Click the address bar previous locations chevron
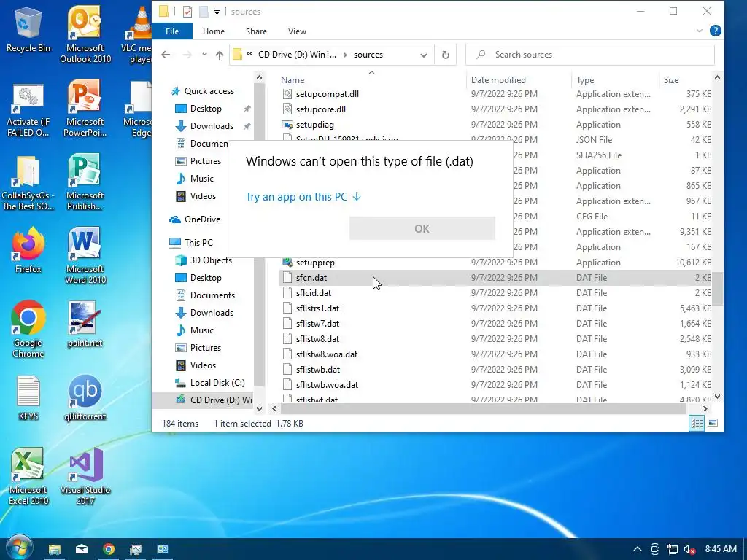The image size is (747, 560). [x=249, y=55]
